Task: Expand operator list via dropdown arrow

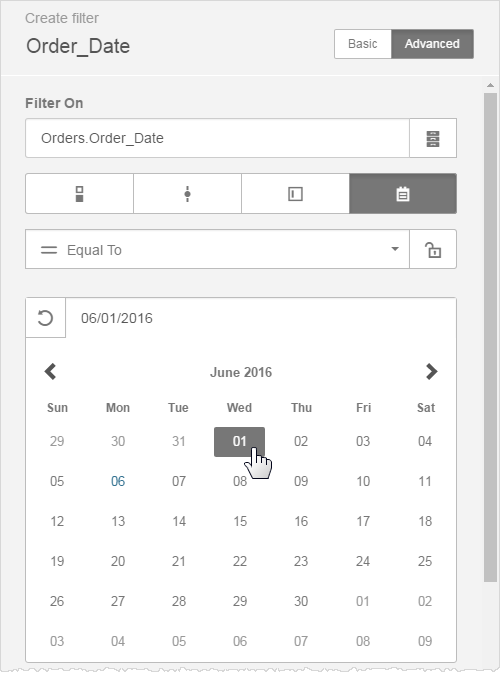Action: tap(395, 249)
